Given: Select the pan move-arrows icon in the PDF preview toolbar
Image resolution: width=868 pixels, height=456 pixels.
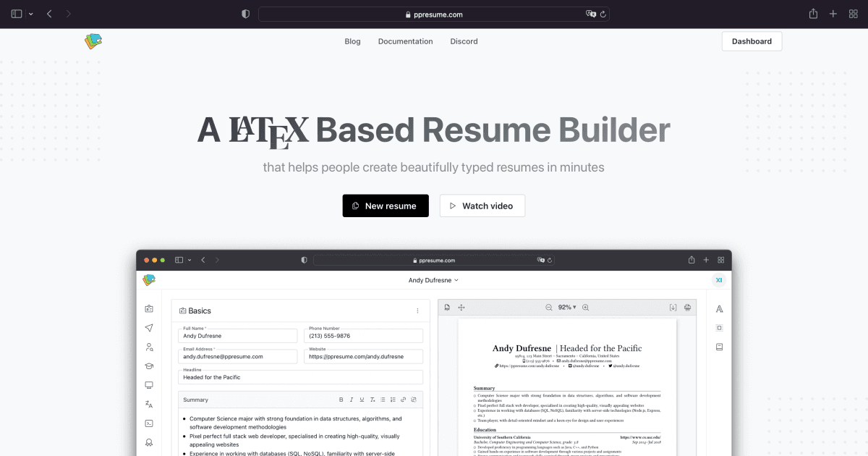Looking at the screenshot, I should (x=461, y=308).
